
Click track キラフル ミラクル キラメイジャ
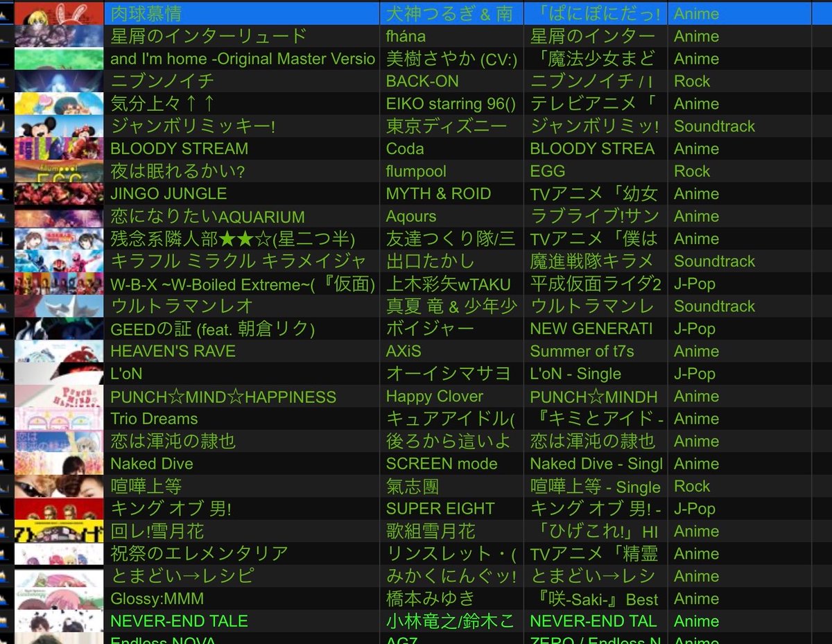(x=238, y=261)
